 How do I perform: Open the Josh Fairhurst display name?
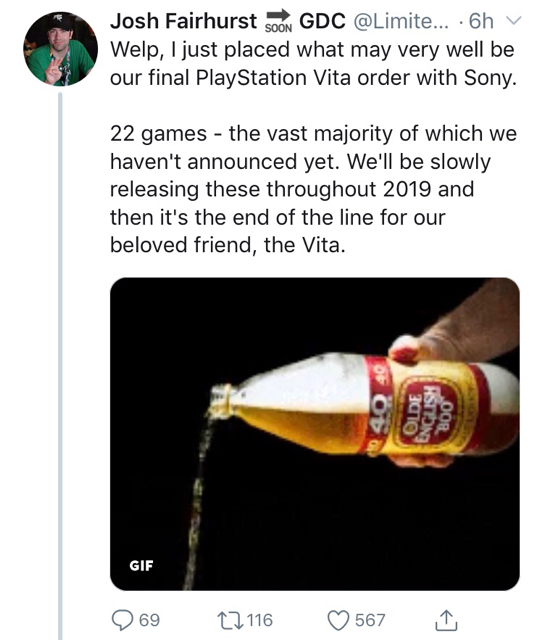(x=183, y=21)
